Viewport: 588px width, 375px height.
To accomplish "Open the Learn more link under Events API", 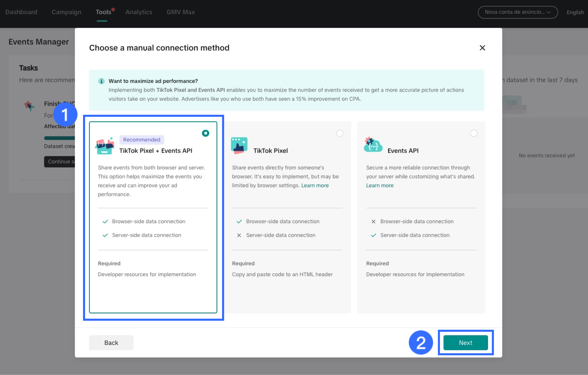I will pos(380,185).
